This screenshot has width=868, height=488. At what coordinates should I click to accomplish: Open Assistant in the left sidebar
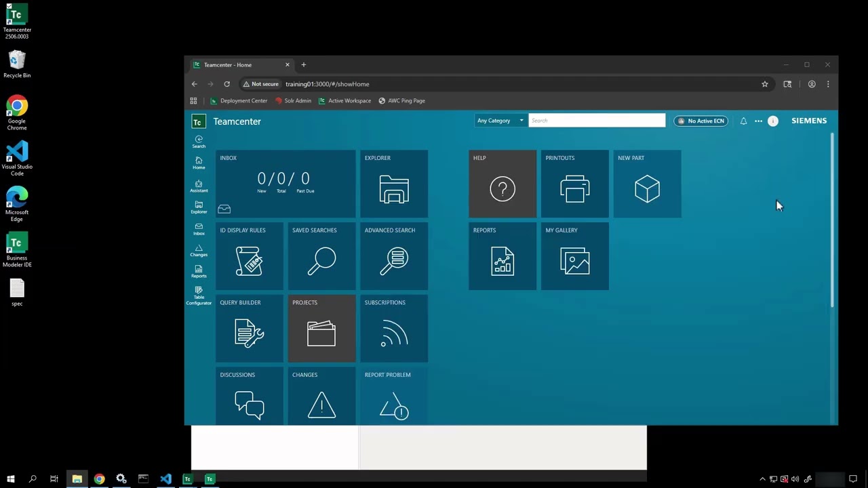[x=199, y=186]
